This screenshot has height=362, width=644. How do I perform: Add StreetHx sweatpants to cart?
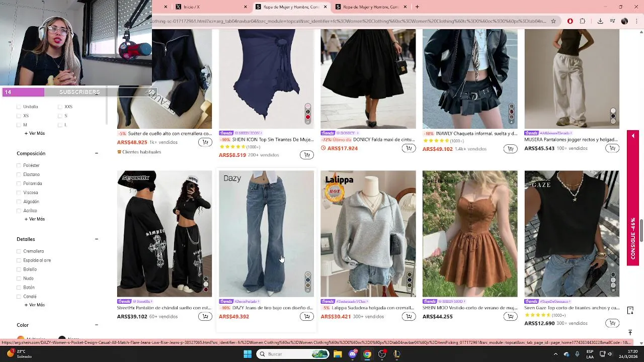click(205, 316)
